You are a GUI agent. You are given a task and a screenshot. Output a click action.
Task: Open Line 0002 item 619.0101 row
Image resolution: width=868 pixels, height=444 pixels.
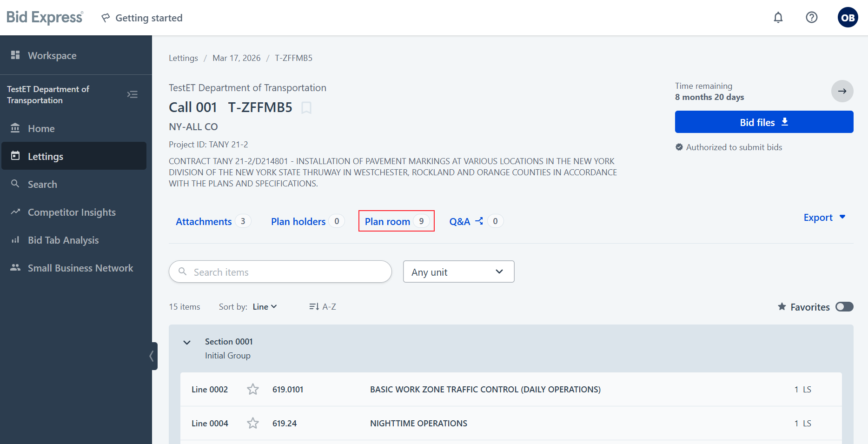click(511, 389)
